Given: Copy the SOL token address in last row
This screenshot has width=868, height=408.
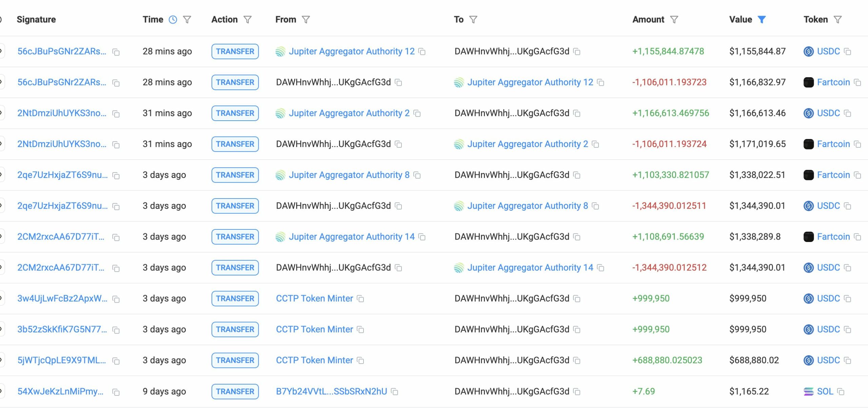Looking at the screenshot, I should coord(841,392).
